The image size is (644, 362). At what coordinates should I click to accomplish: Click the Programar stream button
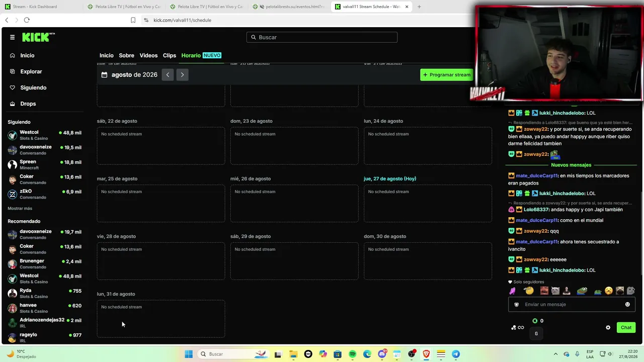point(447,75)
